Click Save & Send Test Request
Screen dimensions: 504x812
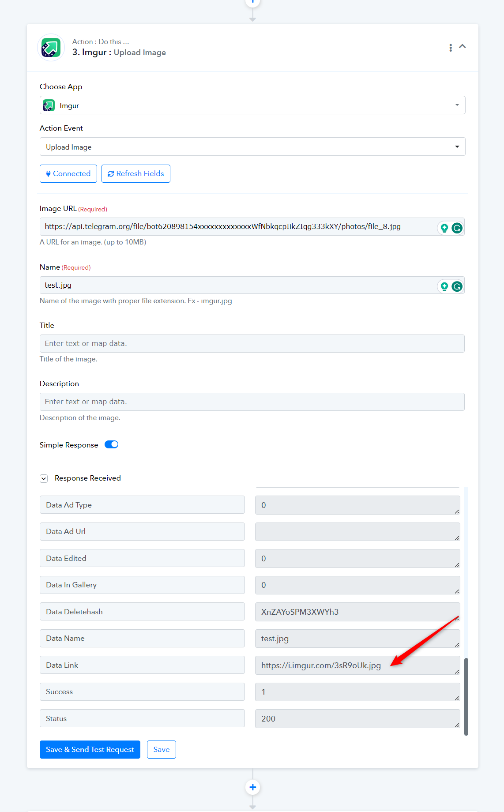point(90,749)
